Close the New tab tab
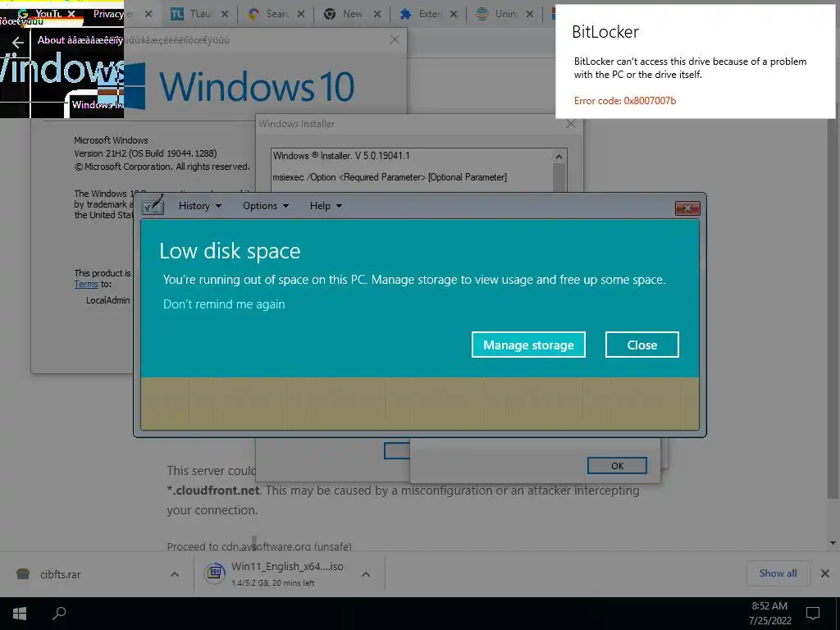 coord(377,14)
